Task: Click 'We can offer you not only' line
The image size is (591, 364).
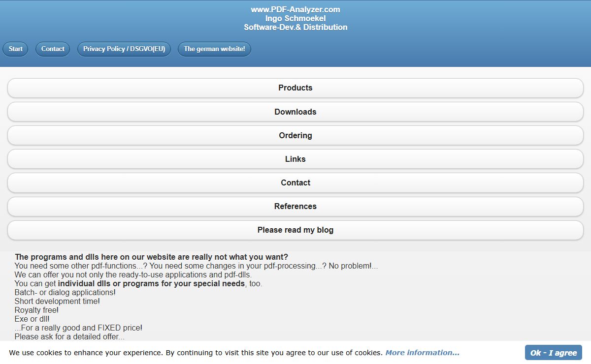Action: [x=133, y=275]
